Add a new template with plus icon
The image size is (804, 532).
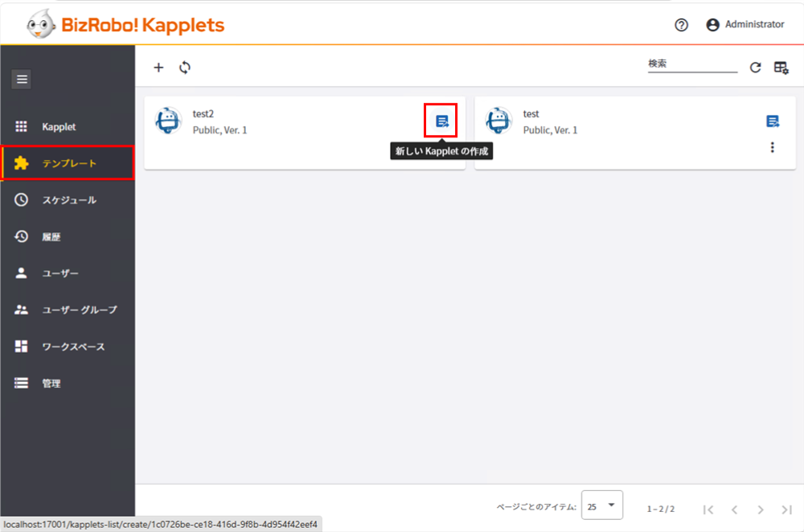[x=158, y=68]
